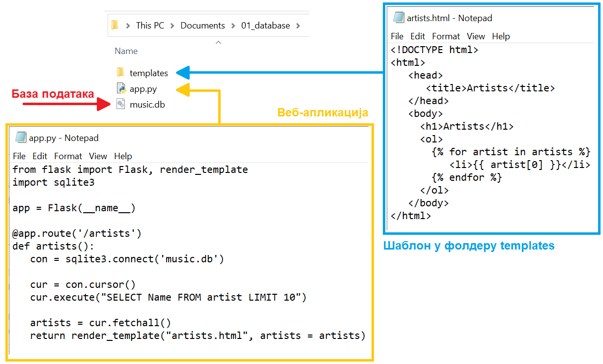Expand chevron between Documents and 01_database
Viewport: 603px width, 364px height.
click(x=233, y=26)
